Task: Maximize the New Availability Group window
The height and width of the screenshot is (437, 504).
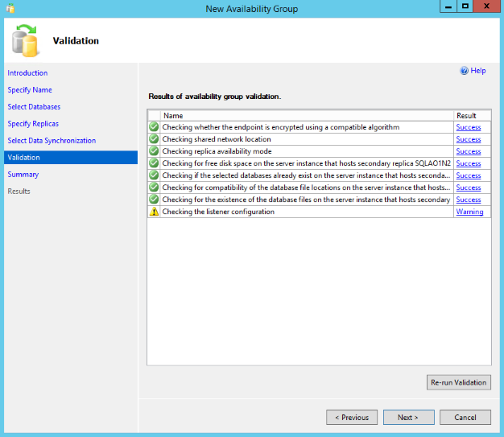Action: [465, 6]
